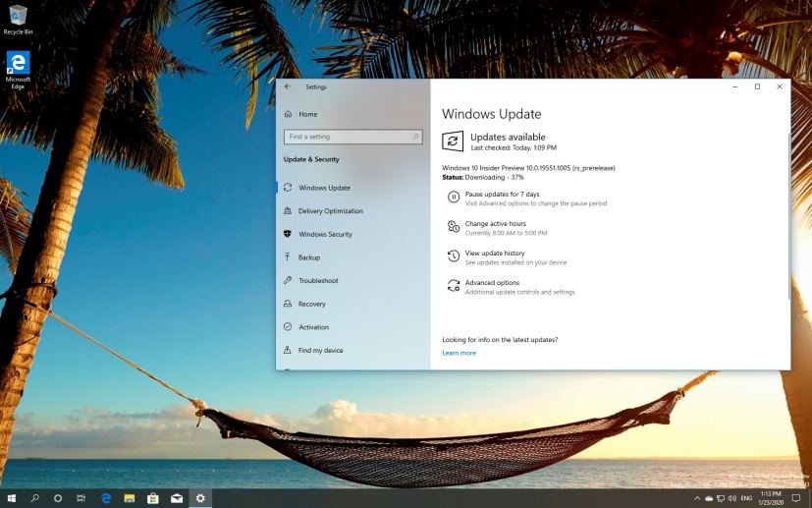
Task: Click the Learn more link
Action: [x=459, y=353]
